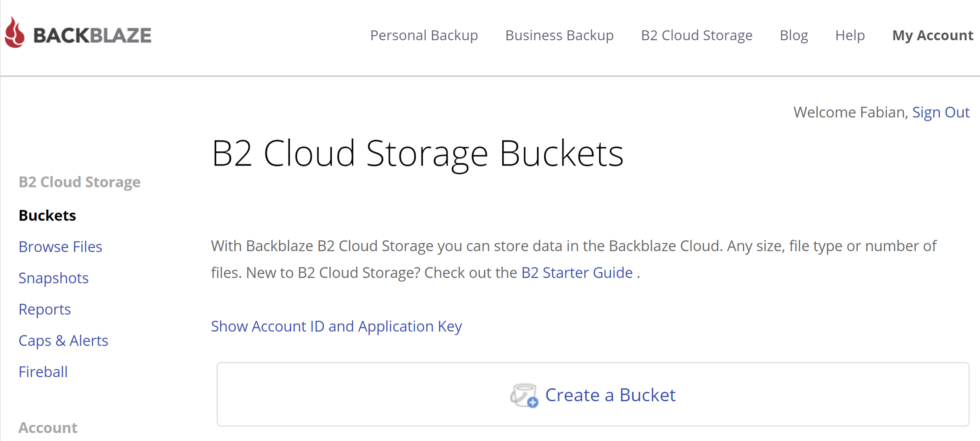Click the Backblaze flame logo
Viewport: 980px width, 441px height.
pyautogui.click(x=15, y=33)
